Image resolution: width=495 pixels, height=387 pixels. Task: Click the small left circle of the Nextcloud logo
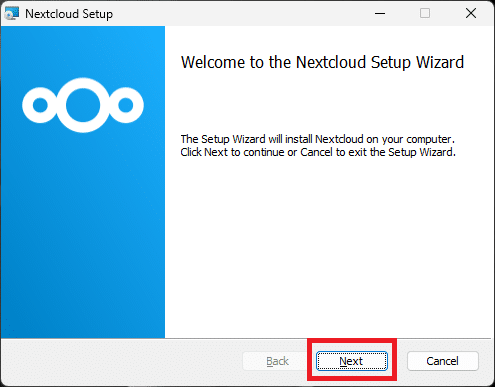click(40, 105)
